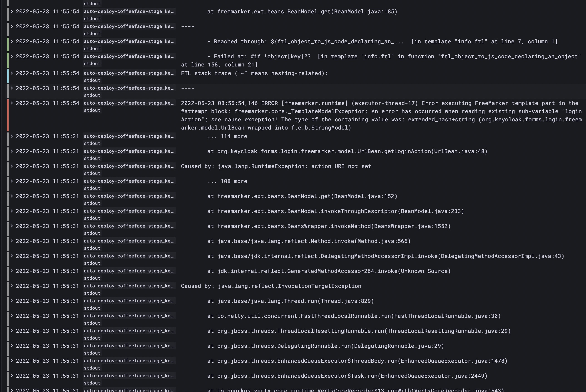The image size is (586, 392).
Task: Expand the GeneratedMethodAccessor264 log row
Action: [12, 271]
